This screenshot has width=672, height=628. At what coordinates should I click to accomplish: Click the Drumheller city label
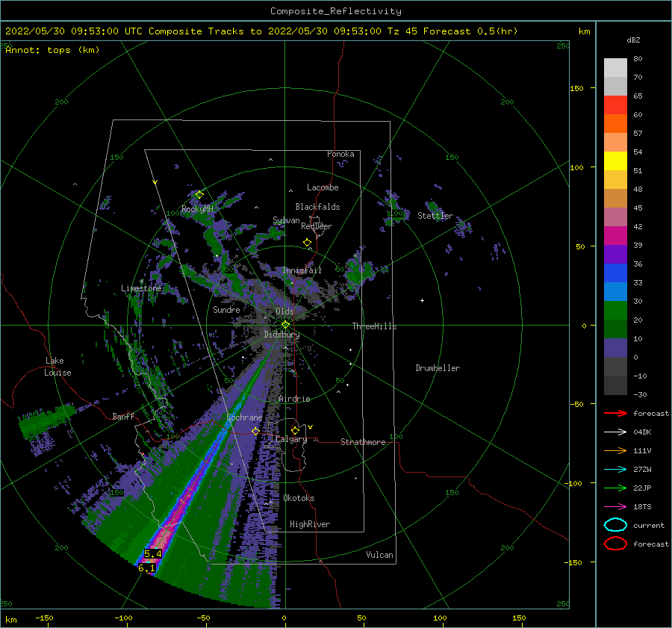438,368
